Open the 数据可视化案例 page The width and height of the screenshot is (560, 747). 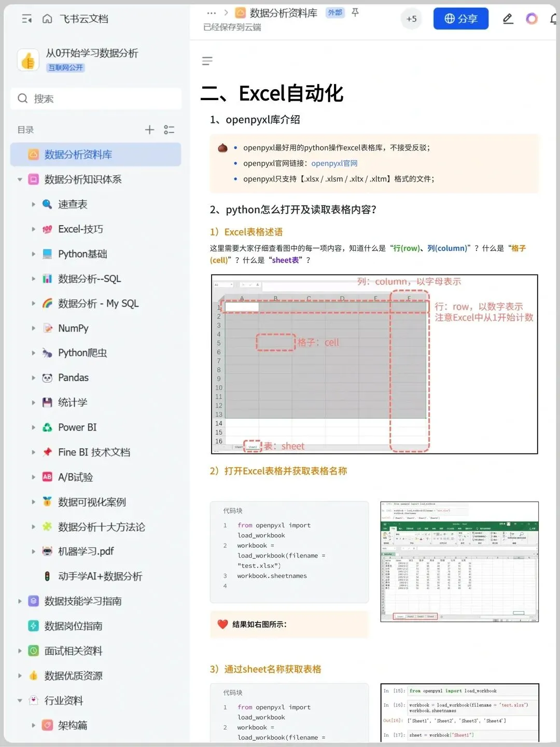click(92, 502)
